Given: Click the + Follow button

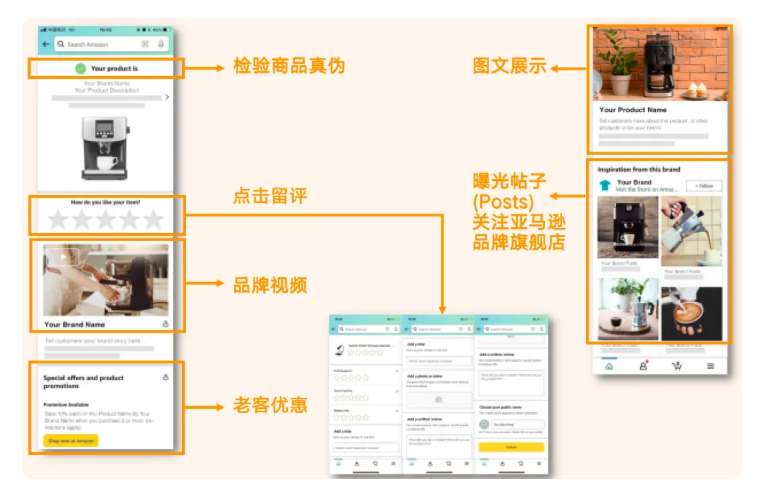Looking at the screenshot, I should 704,186.
